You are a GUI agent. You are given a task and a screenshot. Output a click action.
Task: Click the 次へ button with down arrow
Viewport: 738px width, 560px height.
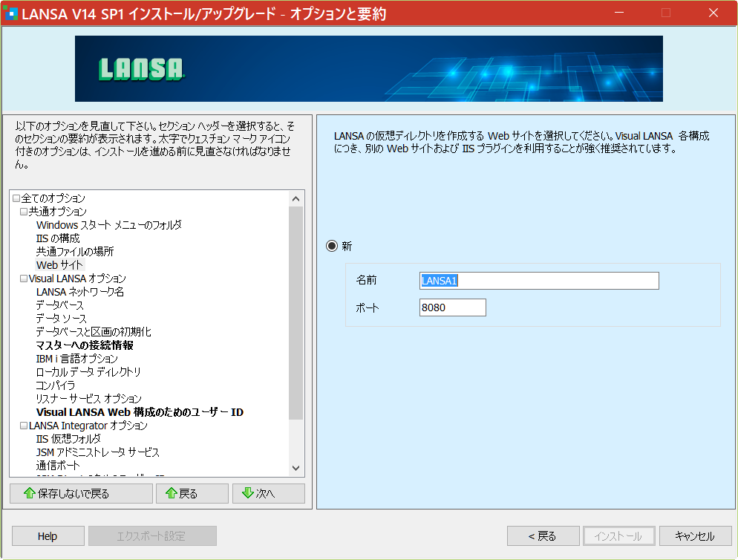[269, 494]
